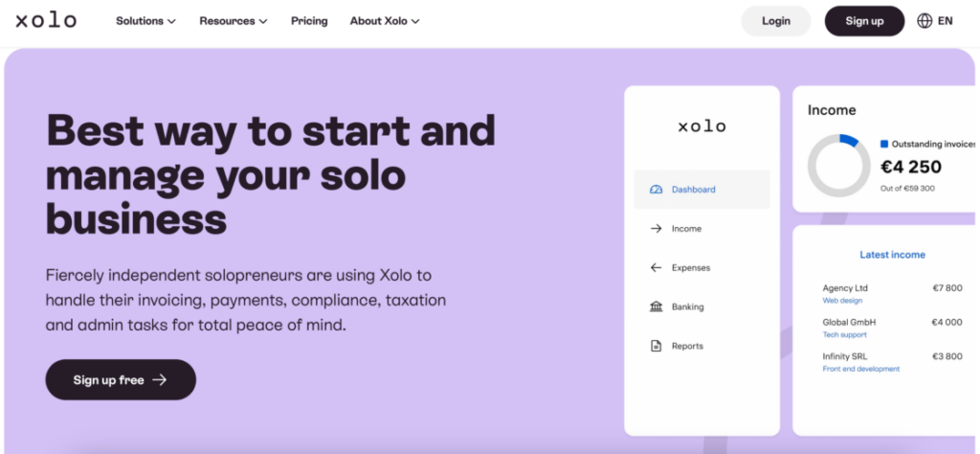Viewport: 980px width, 454px height.
Task: Open the Resources menu
Action: click(234, 21)
